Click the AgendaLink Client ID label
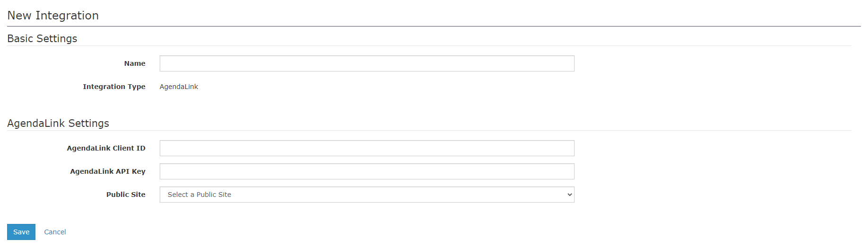Image resolution: width=868 pixels, height=249 pixels. pyautogui.click(x=106, y=148)
